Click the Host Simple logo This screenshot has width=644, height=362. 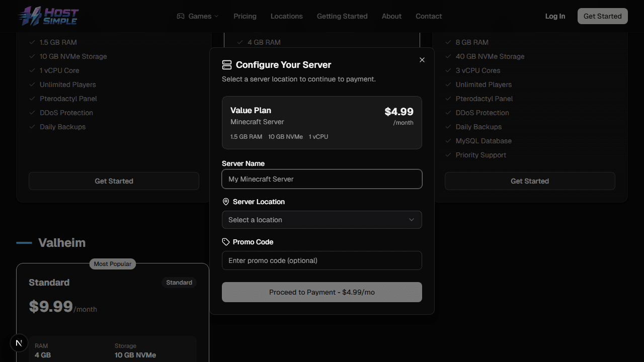pos(48,16)
